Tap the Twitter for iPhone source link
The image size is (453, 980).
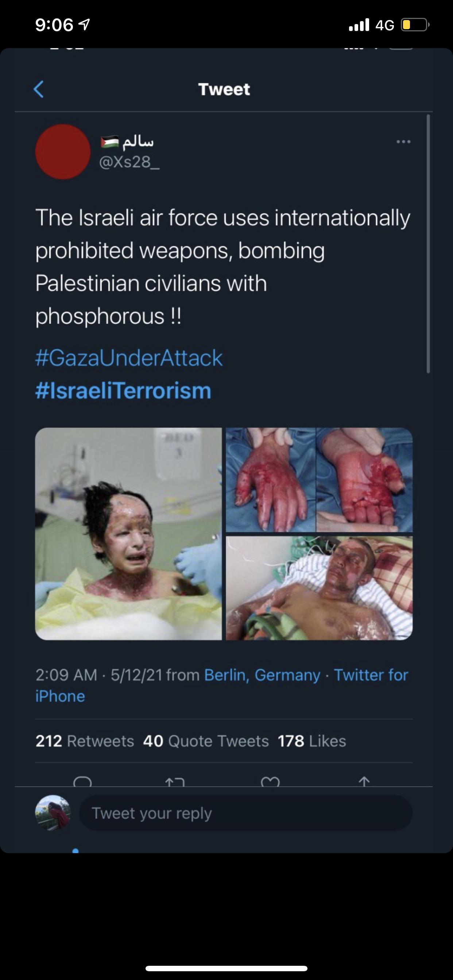pyautogui.click(x=371, y=675)
